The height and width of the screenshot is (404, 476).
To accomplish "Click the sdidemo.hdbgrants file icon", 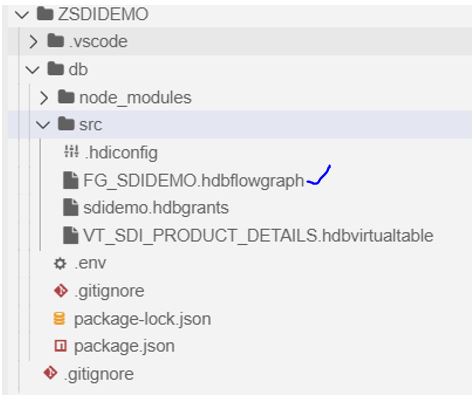I will [x=71, y=207].
